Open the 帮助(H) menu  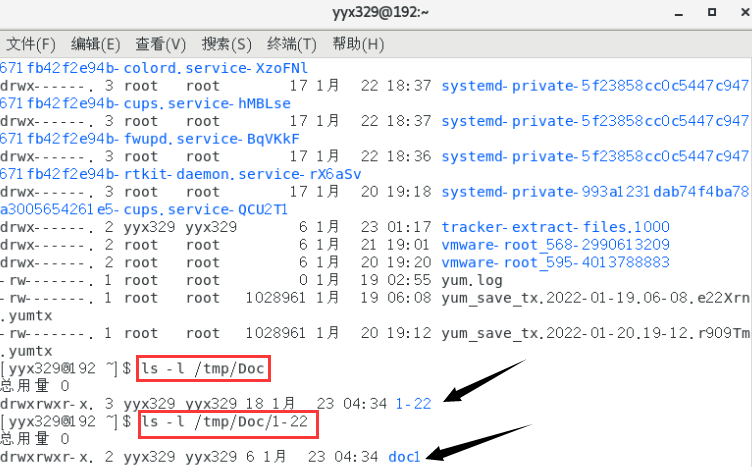click(358, 44)
